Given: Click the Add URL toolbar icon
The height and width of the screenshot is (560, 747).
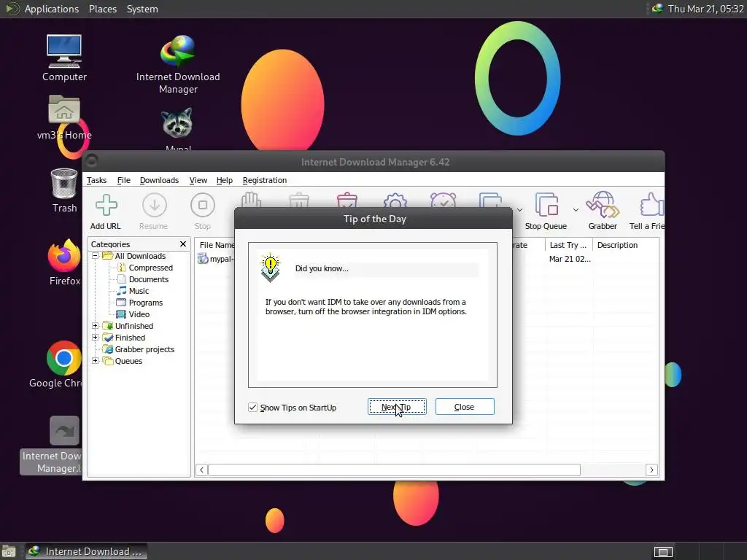Looking at the screenshot, I should point(106,205).
